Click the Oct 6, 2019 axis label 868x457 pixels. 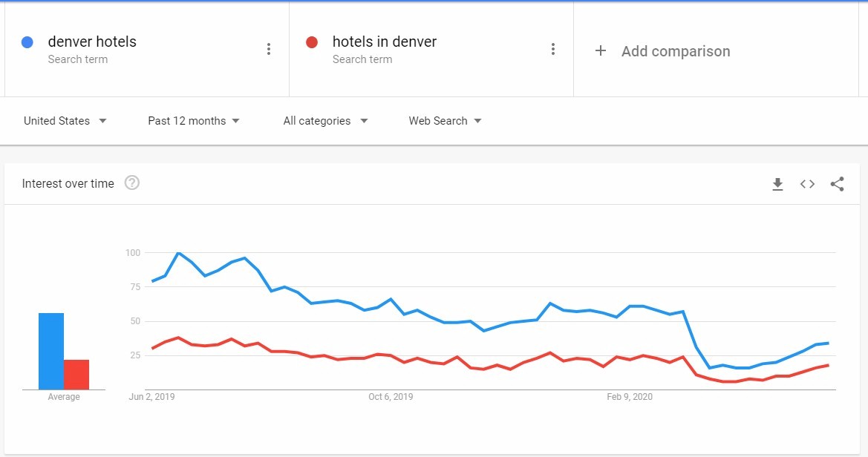391,397
